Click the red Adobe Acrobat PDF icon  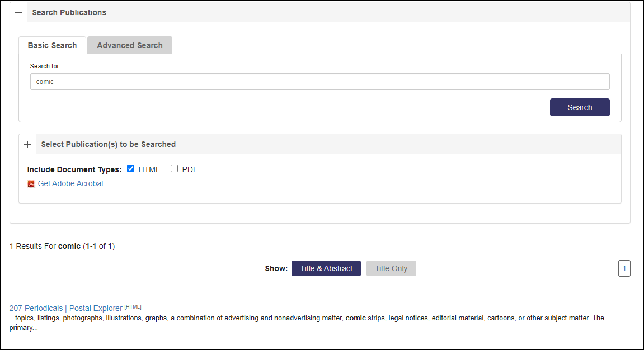click(31, 184)
